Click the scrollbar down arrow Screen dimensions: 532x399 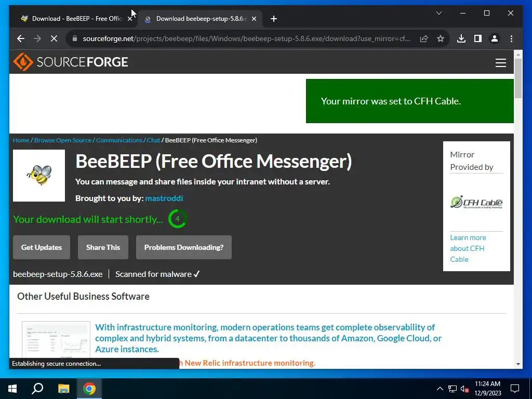pyautogui.click(x=518, y=364)
